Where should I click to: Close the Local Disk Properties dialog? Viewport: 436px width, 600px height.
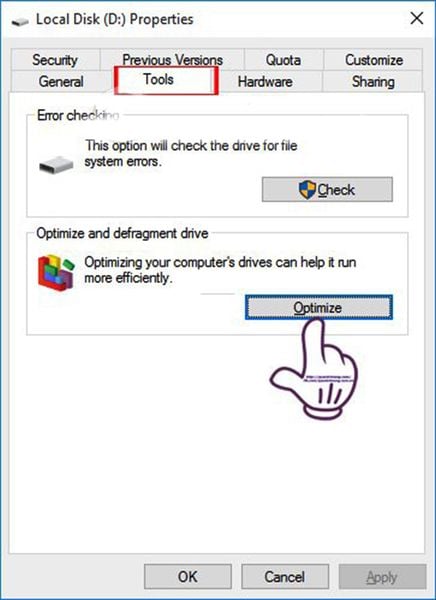[417, 18]
